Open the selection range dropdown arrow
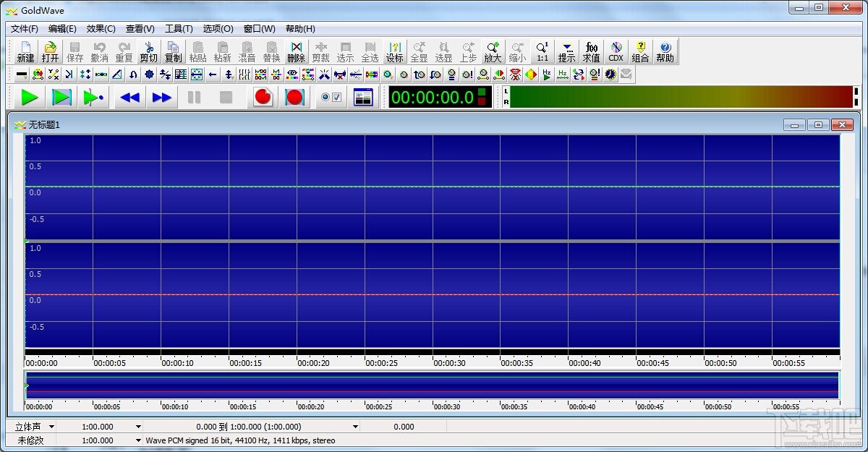 [355, 427]
